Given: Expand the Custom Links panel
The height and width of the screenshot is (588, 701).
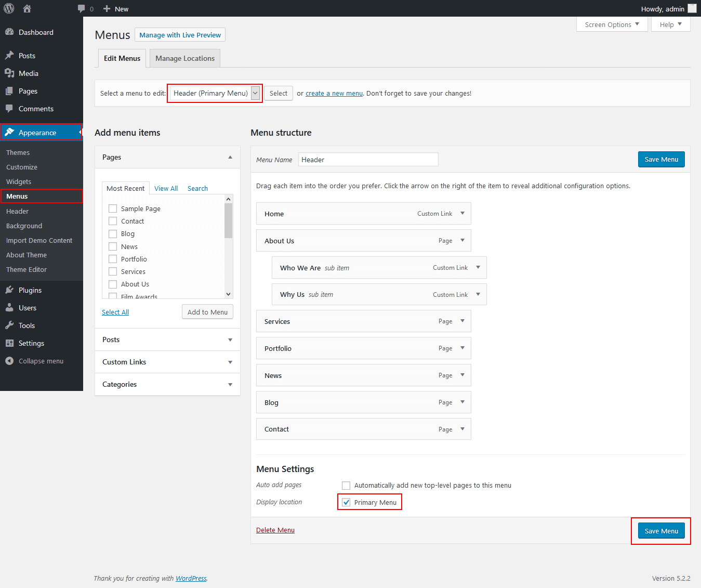Looking at the screenshot, I should (x=167, y=362).
